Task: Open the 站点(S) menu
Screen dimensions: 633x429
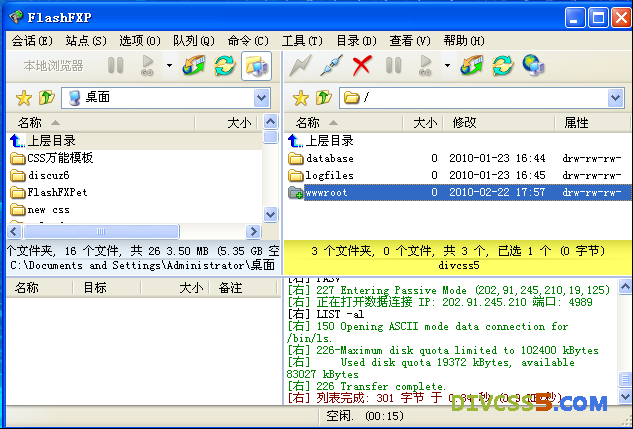Action: (x=86, y=41)
